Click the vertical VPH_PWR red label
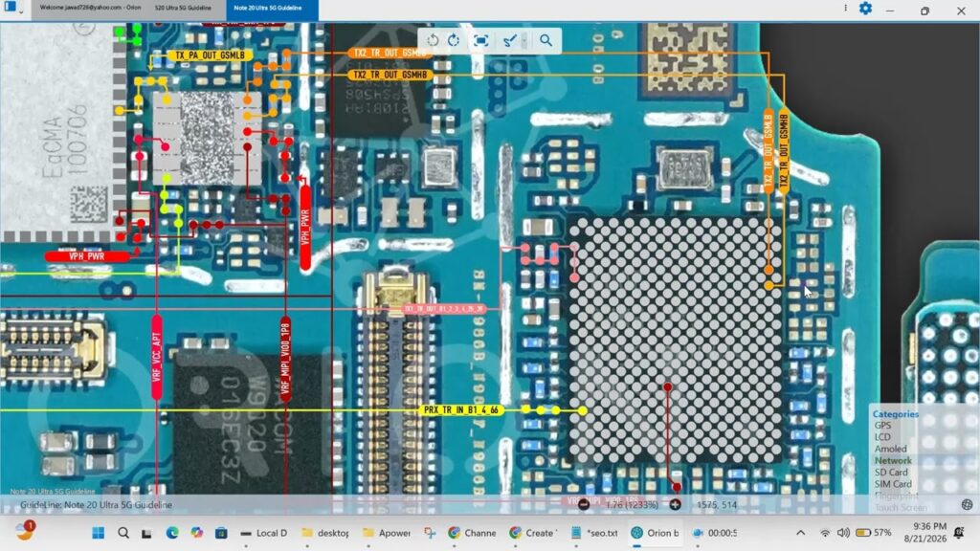The height and width of the screenshot is (551, 980). tap(305, 228)
